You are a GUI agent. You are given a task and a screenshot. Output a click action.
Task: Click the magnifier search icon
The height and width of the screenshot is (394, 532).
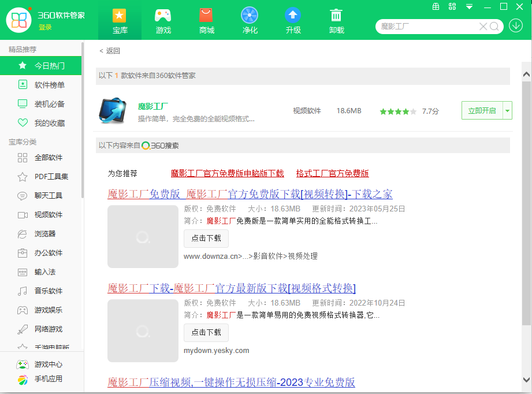[x=494, y=27]
